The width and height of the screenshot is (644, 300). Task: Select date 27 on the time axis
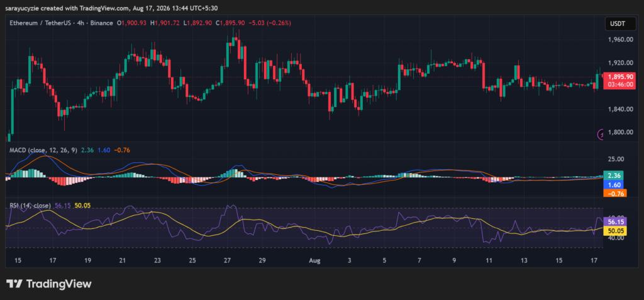228,260
